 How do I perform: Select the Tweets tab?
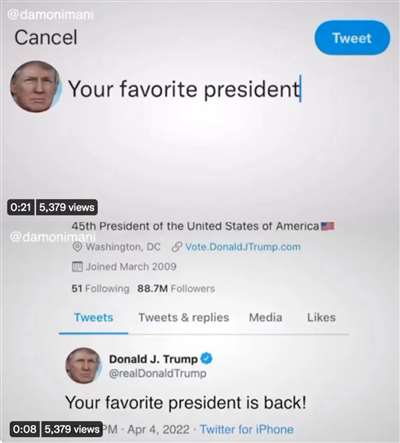pos(94,317)
